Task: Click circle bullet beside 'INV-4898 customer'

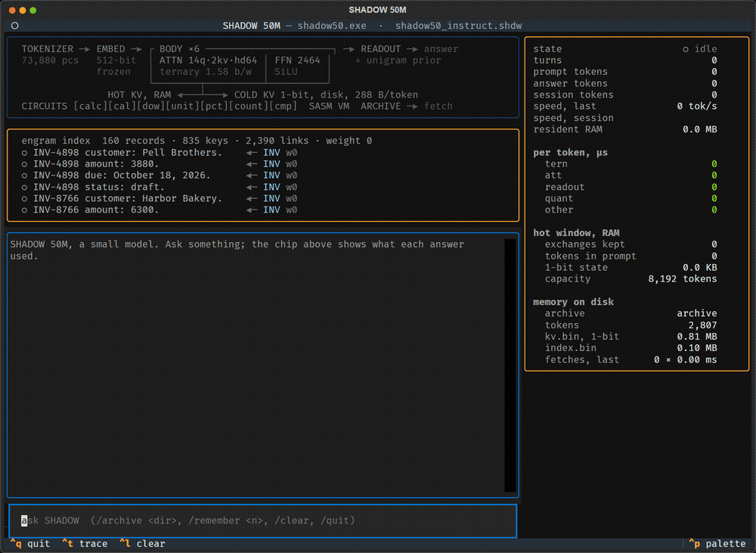Action: [24, 153]
